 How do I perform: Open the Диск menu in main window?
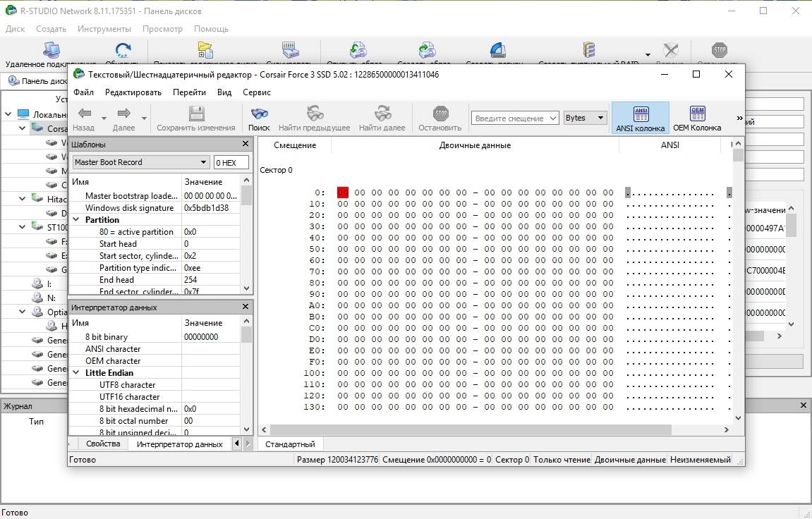[x=15, y=29]
